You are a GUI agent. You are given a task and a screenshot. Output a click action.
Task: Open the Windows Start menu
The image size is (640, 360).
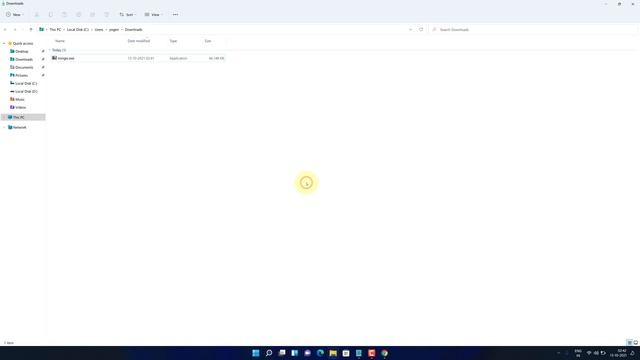tap(256, 353)
